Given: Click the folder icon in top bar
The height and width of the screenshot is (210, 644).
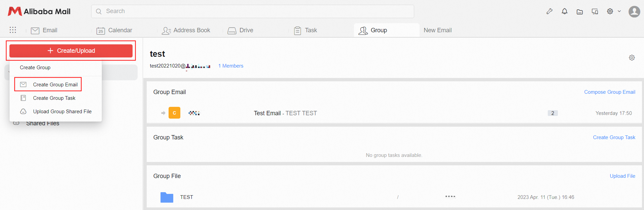Looking at the screenshot, I should 580,12.
